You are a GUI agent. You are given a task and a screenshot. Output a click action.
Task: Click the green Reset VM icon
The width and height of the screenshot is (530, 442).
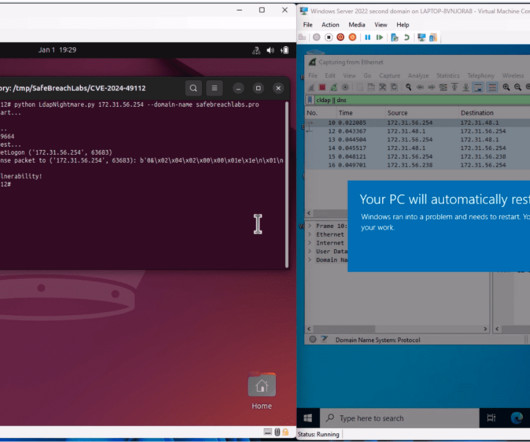click(x=379, y=37)
